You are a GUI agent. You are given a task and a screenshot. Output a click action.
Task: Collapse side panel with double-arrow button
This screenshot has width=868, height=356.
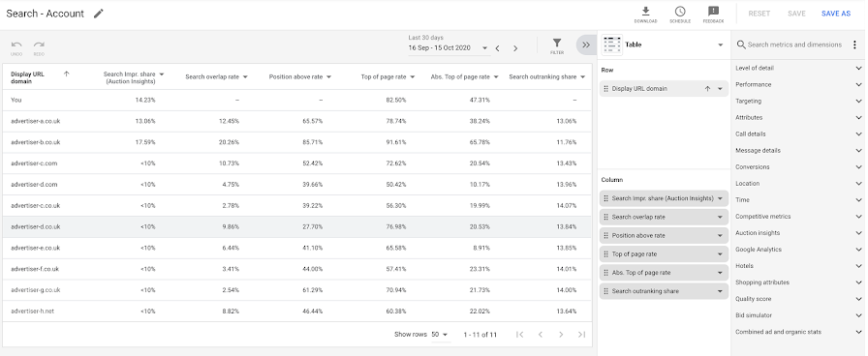click(x=586, y=44)
